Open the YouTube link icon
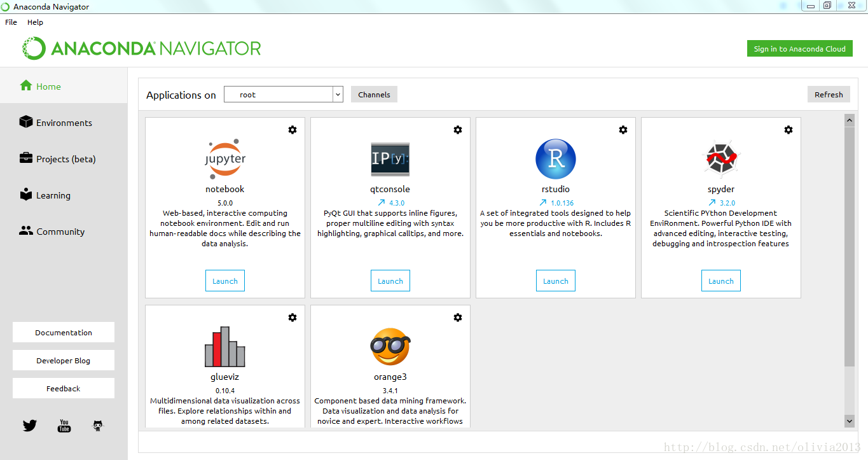Image resolution: width=868 pixels, height=460 pixels. click(64, 426)
